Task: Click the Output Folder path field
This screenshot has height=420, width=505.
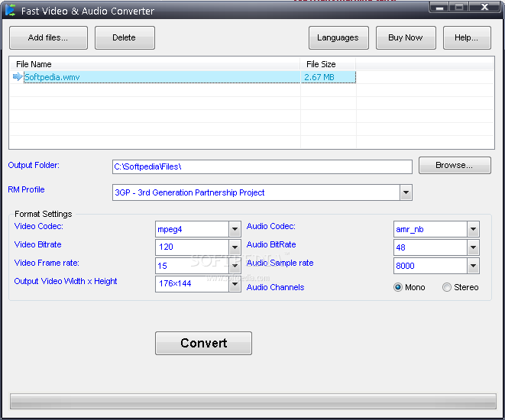Action: point(262,166)
